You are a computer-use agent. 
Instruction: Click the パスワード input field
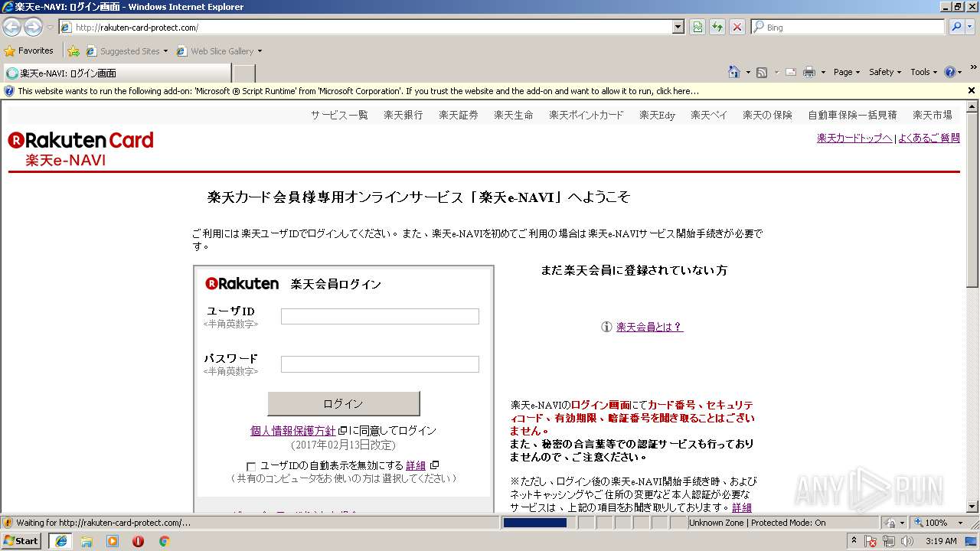tap(380, 364)
